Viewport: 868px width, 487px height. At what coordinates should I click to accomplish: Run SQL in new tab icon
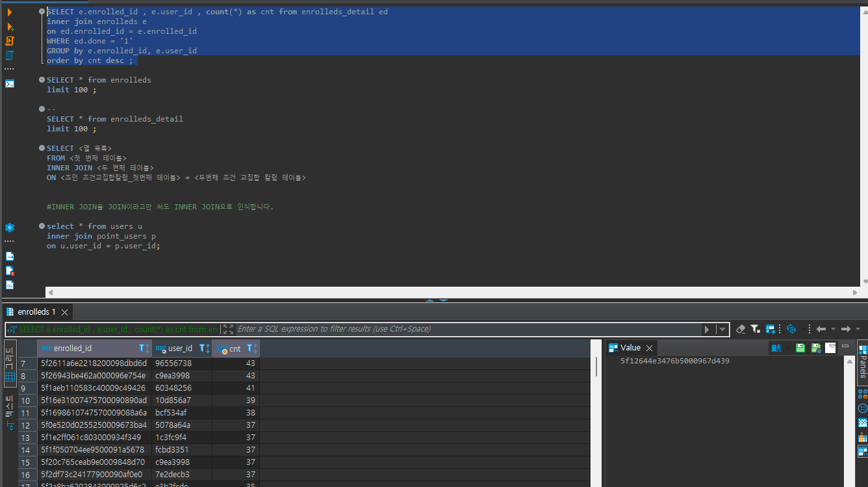(x=9, y=27)
